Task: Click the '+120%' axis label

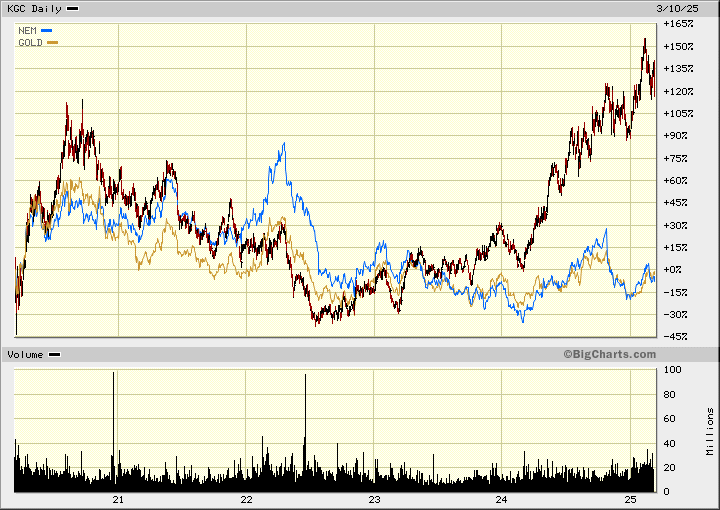Action: tap(678, 91)
